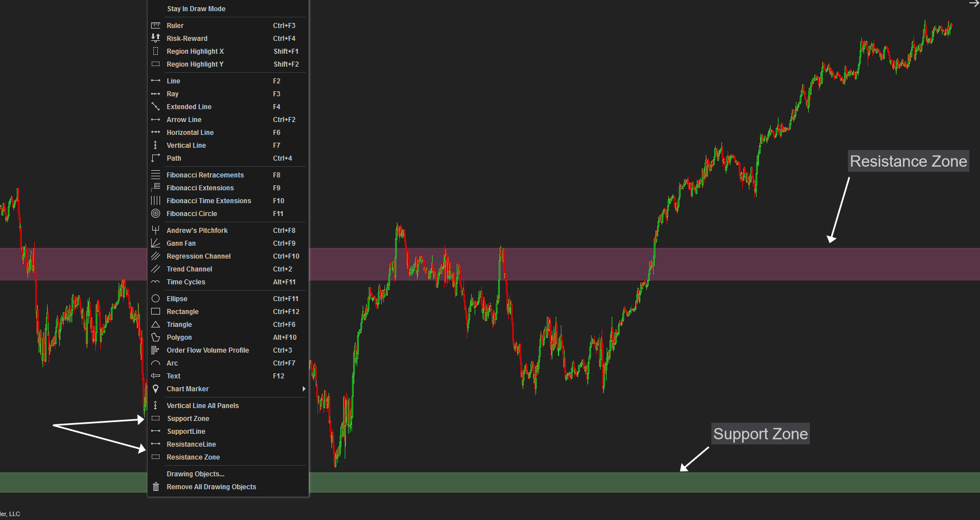Click the Risk-Reward tool icon
The image size is (980, 520).
pos(156,39)
